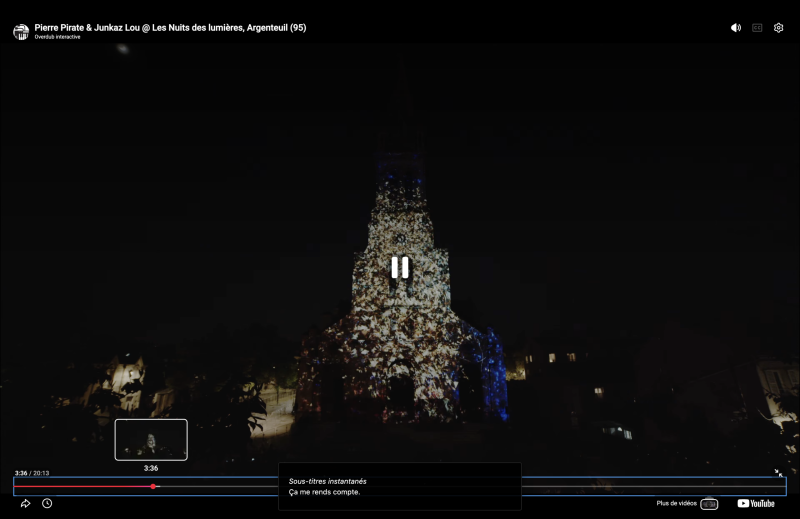Open the Overdub interactive channel name

(57, 37)
